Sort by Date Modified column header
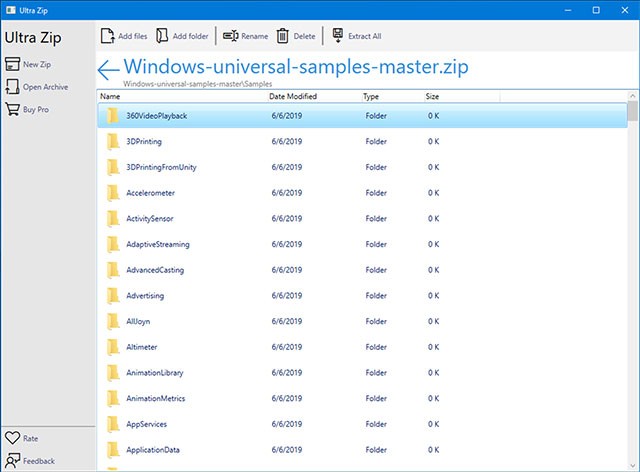The height and width of the screenshot is (472, 640). [293, 97]
